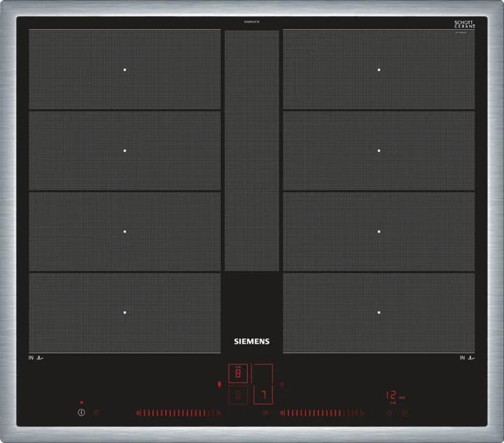Touch the bottom-right cooking zone center dot
Image resolution: width=504 pixels, height=443 pixels.
tap(379, 312)
